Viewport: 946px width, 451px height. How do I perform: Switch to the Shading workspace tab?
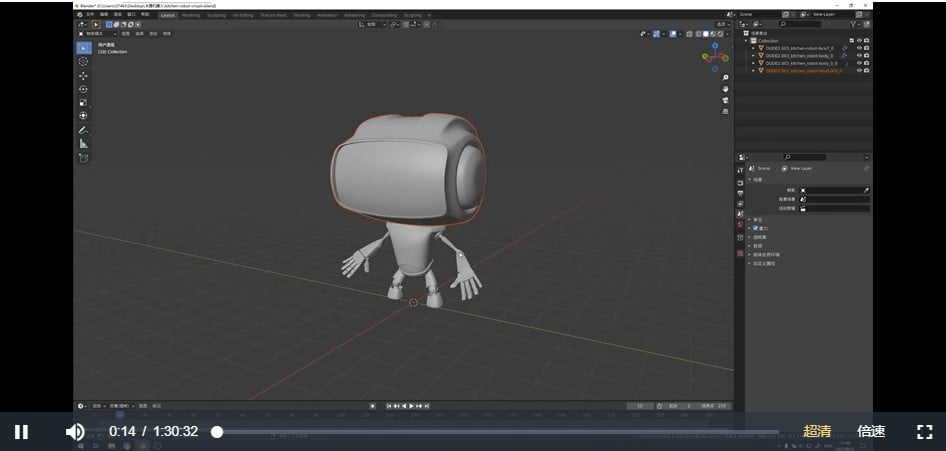302,15
